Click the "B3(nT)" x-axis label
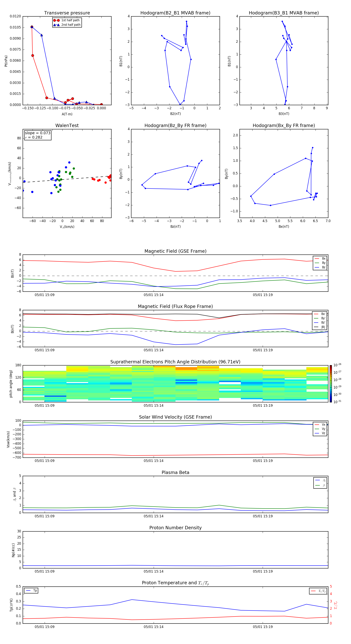 (284, 114)
